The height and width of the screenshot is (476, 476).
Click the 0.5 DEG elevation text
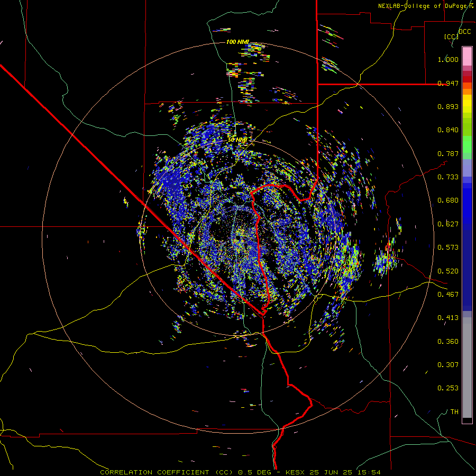[x=255, y=472]
